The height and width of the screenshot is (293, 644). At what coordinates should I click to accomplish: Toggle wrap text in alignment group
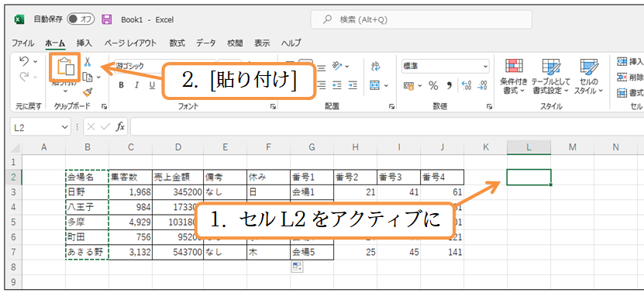click(375, 66)
